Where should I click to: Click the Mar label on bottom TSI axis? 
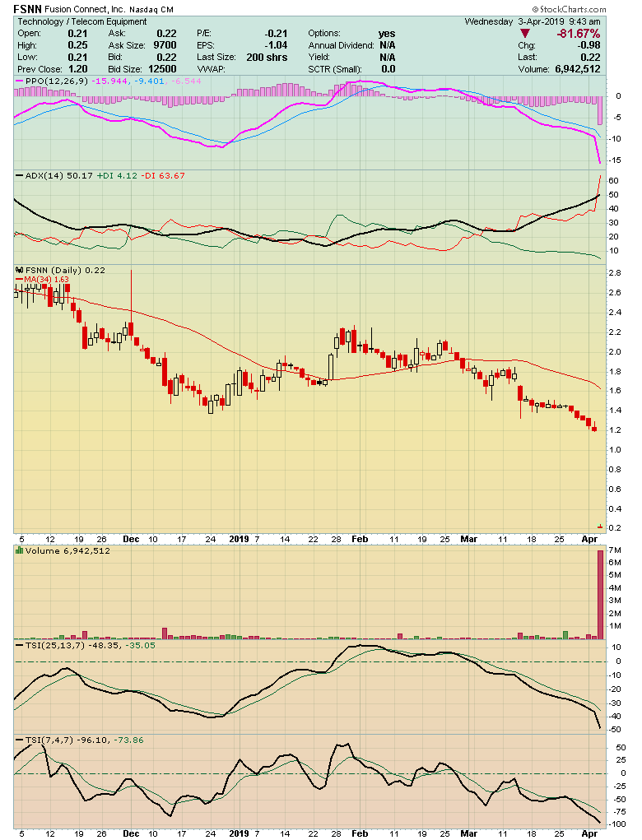[469, 833]
